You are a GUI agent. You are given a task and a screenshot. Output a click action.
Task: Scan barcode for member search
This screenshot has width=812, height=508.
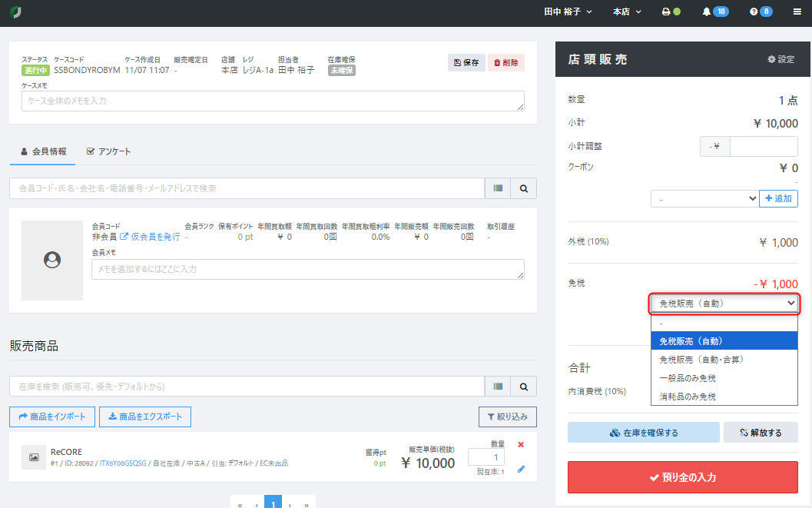pyautogui.click(x=498, y=188)
